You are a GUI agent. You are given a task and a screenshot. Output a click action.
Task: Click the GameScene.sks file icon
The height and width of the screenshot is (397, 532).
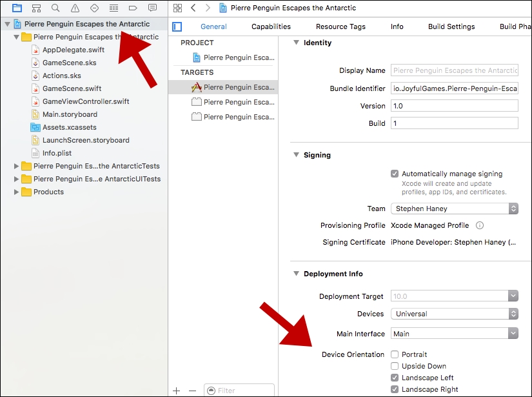click(35, 63)
